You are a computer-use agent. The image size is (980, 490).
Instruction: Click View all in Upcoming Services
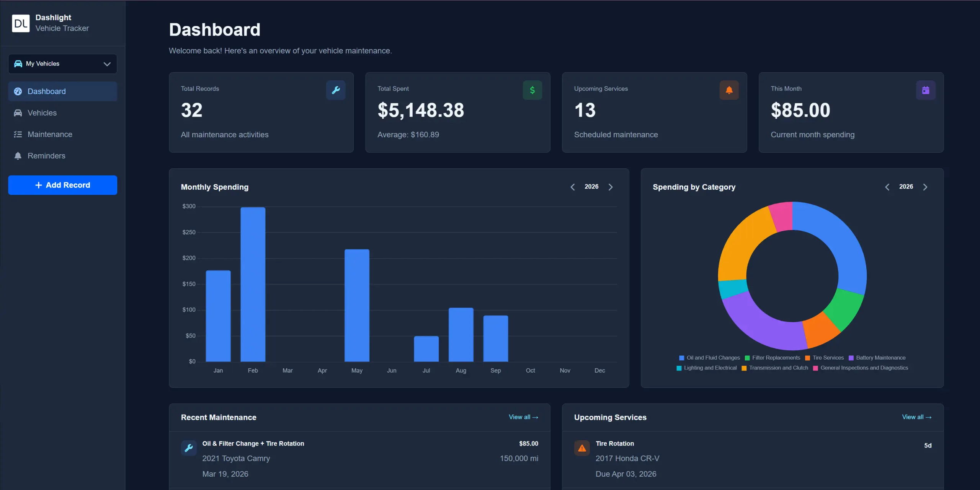pos(917,417)
